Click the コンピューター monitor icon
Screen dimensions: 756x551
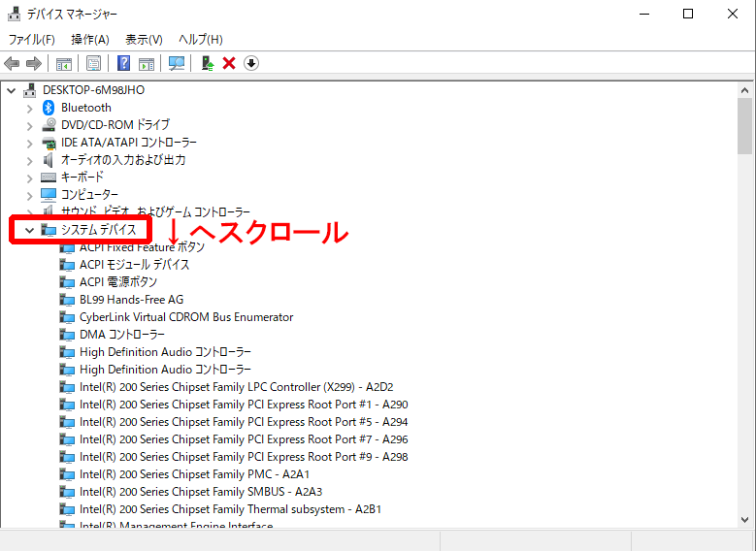49,194
